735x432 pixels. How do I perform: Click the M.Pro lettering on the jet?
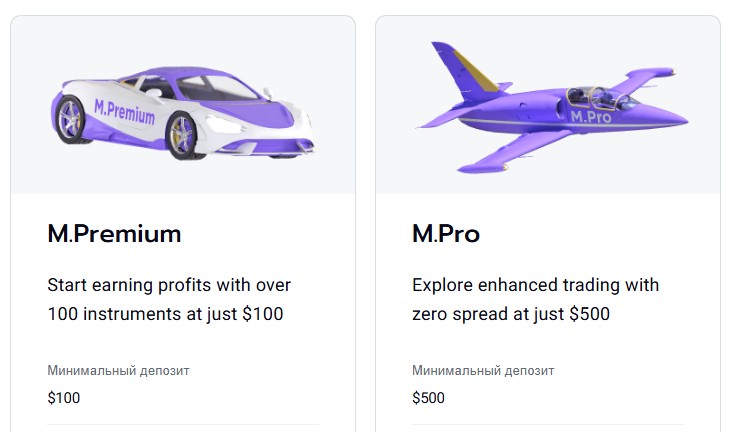[591, 117]
